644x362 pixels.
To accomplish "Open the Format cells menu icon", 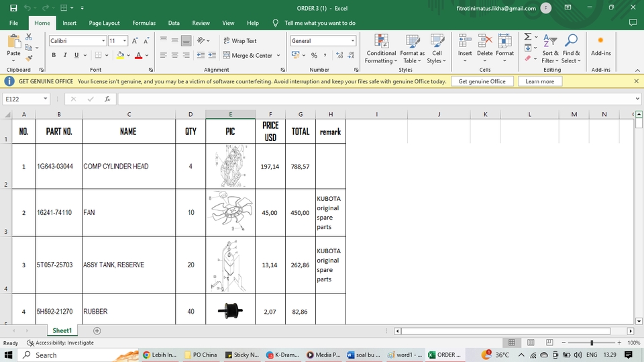I will tap(504, 41).
